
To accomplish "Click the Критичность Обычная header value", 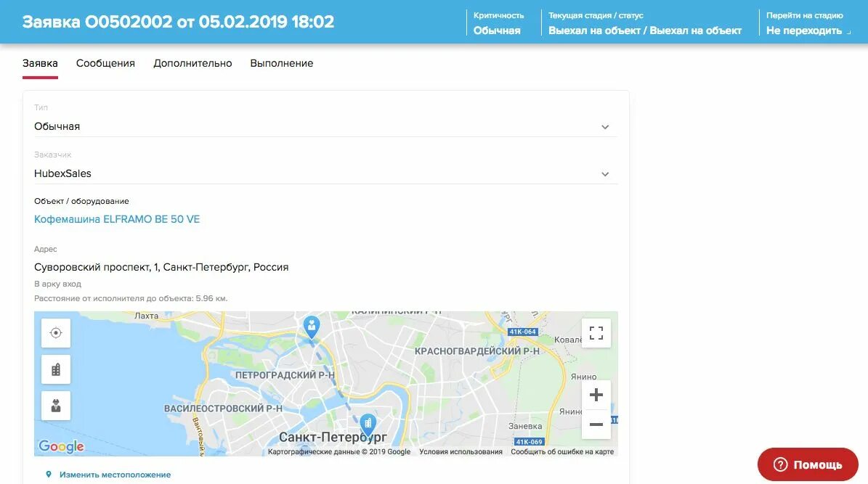I will tap(497, 30).
